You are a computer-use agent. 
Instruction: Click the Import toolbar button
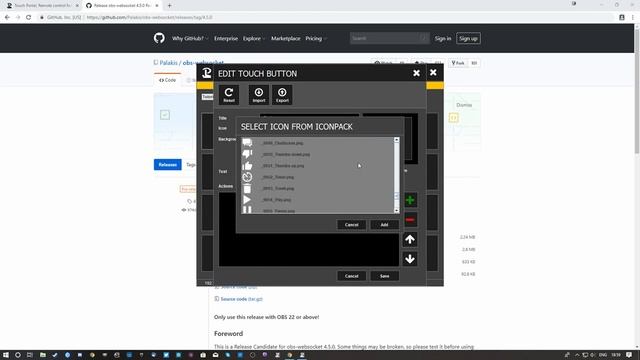pyautogui.click(x=259, y=95)
